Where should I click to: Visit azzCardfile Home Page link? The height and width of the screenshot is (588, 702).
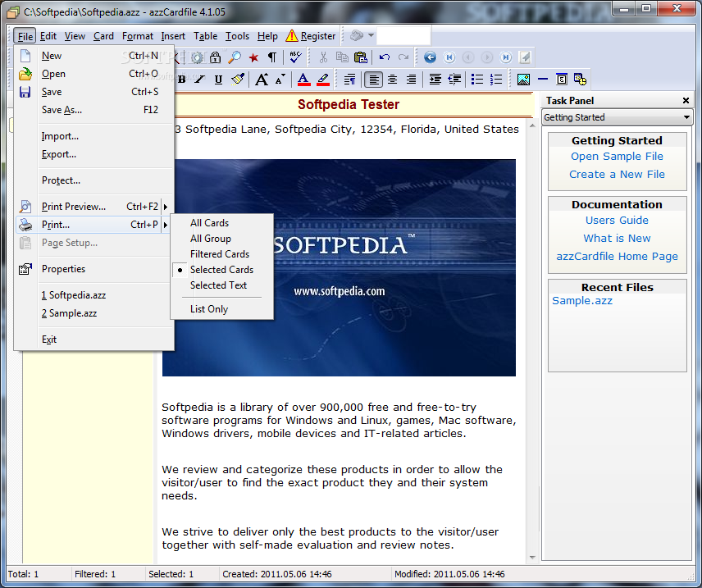pos(617,257)
